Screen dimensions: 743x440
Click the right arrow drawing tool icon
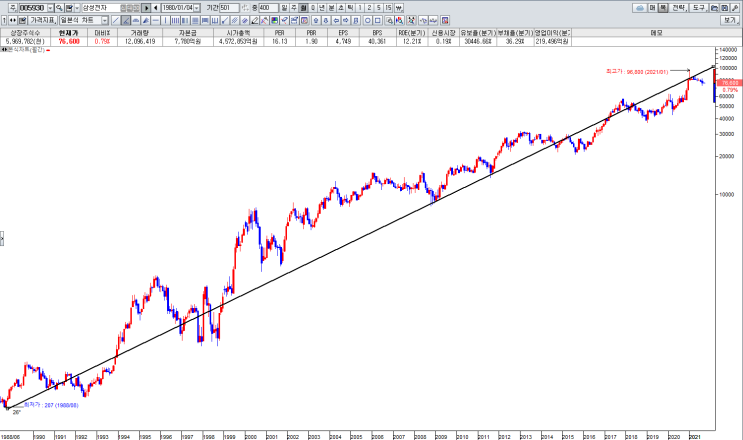(345, 20)
